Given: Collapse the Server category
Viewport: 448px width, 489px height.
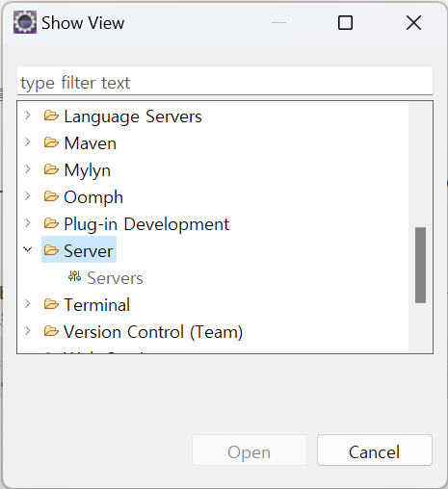Looking at the screenshot, I should click(x=28, y=249).
